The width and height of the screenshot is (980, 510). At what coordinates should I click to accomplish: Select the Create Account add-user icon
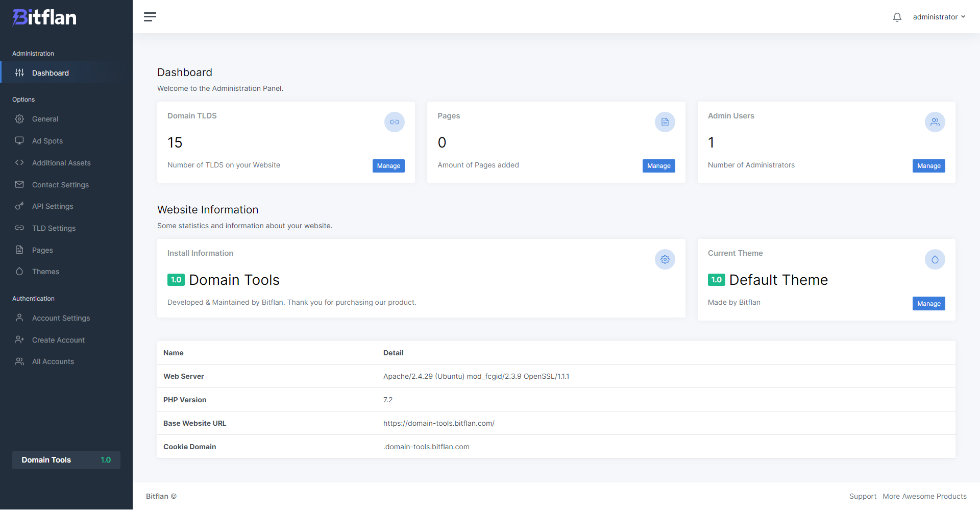19,339
